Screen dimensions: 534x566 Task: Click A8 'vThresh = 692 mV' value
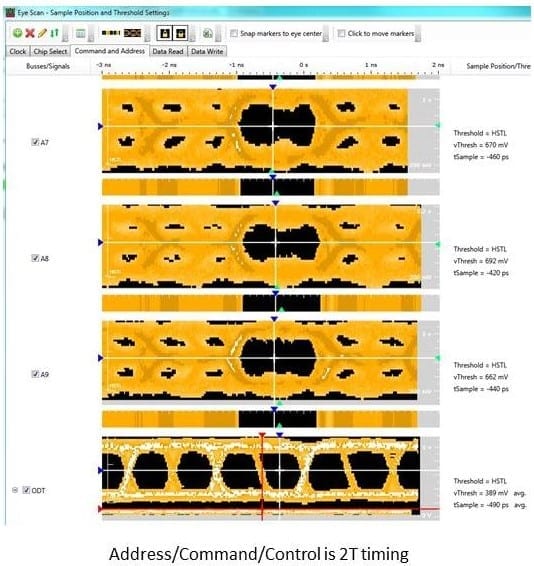481,261
